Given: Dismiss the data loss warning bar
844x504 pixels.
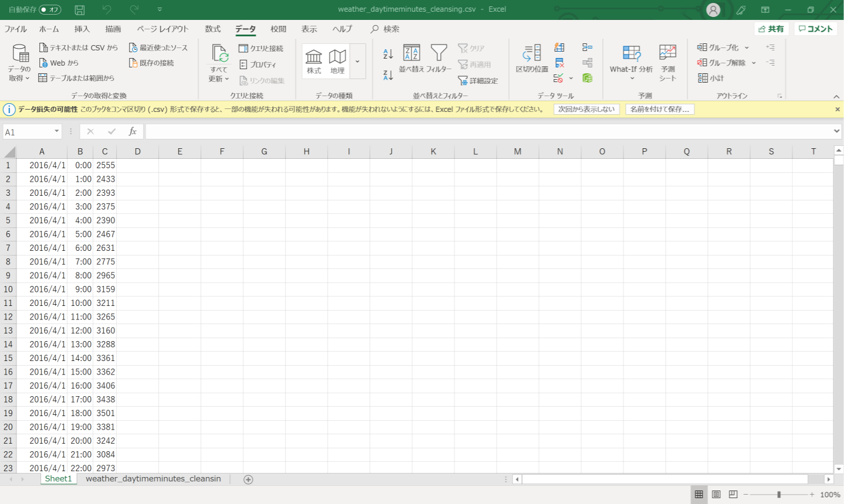Looking at the screenshot, I should 838,110.
